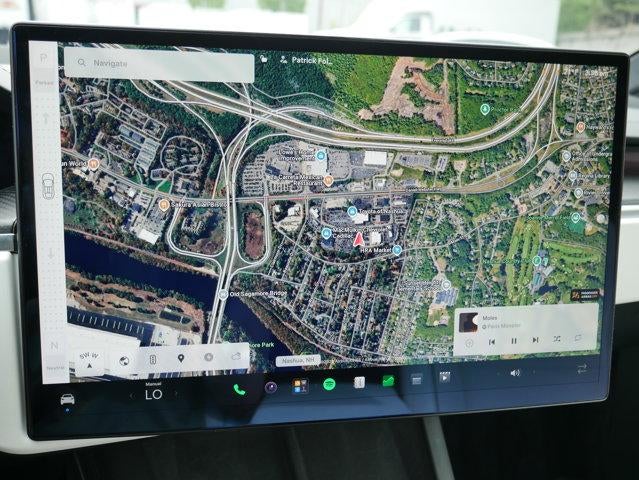The height and width of the screenshot is (480, 639).
Task: Decrease volume with left chevron
Action: tap(498, 373)
